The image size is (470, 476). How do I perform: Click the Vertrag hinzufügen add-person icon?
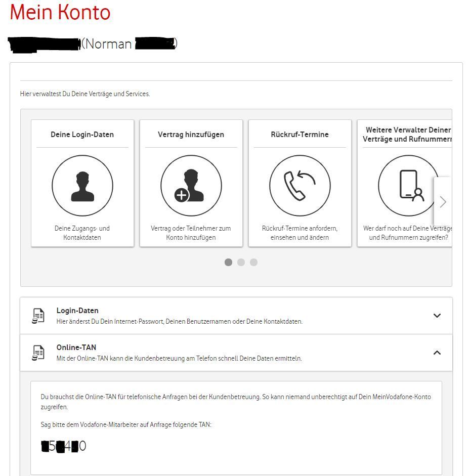(x=191, y=185)
